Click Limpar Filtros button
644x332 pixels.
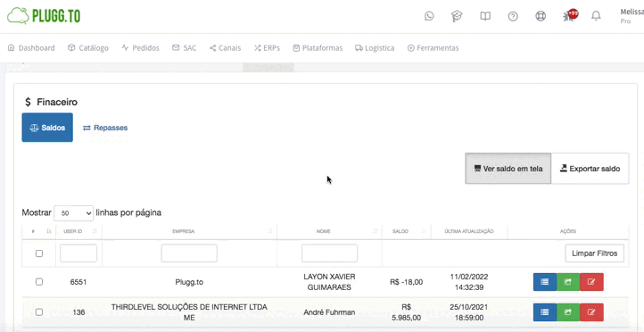594,253
